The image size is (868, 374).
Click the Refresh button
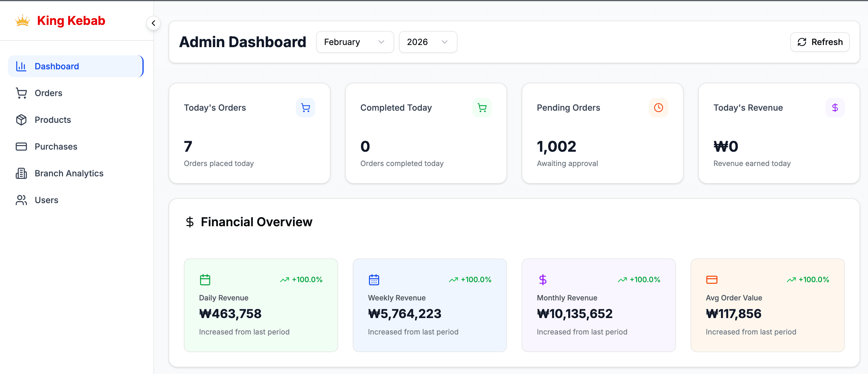pyautogui.click(x=820, y=42)
